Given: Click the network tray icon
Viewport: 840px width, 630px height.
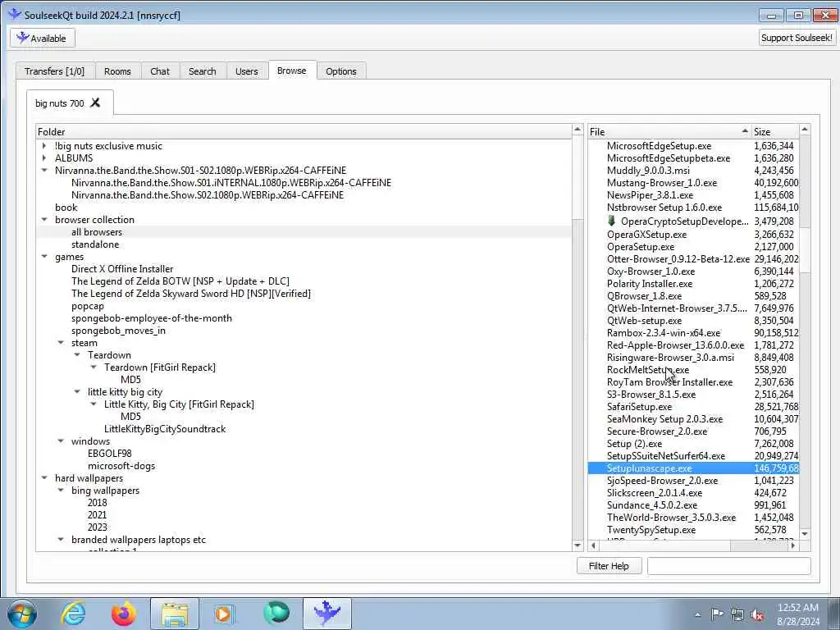Looking at the screenshot, I should pyautogui.click(x=737, y=615).
